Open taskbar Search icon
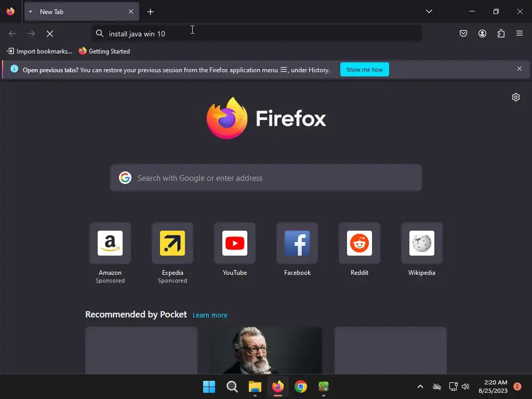Viewport: 532px width, 399px height. coord(232,387)
